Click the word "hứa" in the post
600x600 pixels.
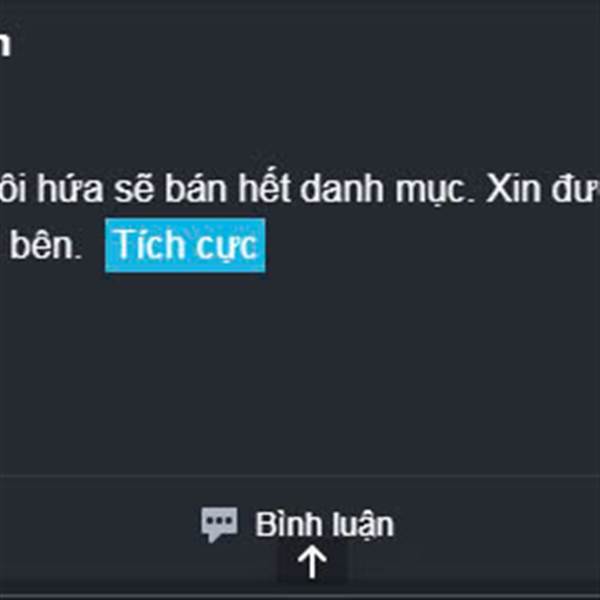pos(69,189)
